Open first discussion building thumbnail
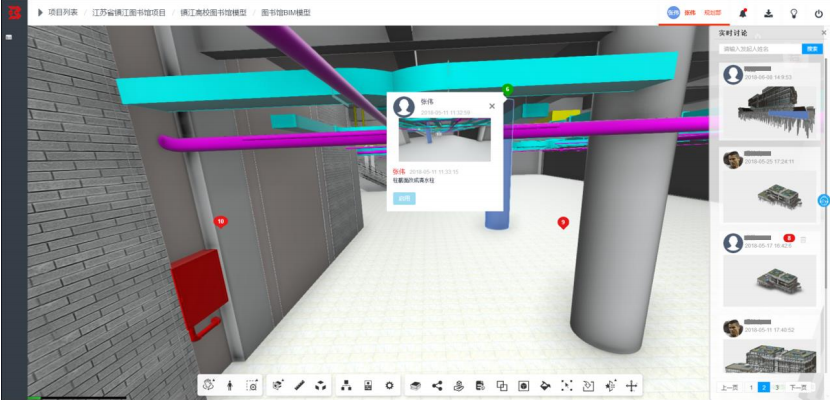Screen dimensions: 830x400 point(771,112)
